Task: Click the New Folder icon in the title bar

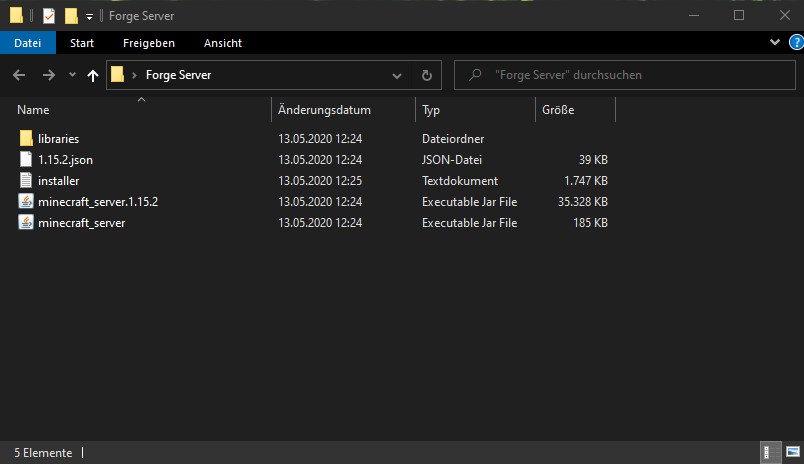Action: tap(70, 16)
